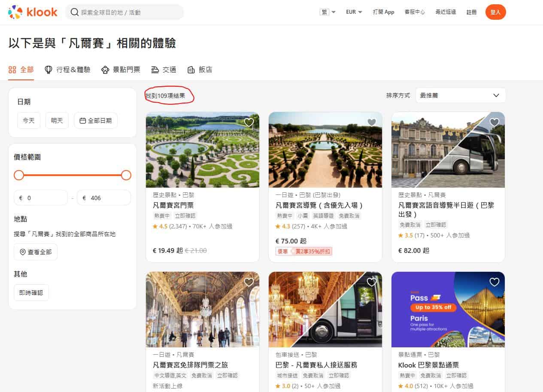
Task: Save 凡爾賽宮語音導覽半日遊 with heart icon
Action: click(494, 122)
